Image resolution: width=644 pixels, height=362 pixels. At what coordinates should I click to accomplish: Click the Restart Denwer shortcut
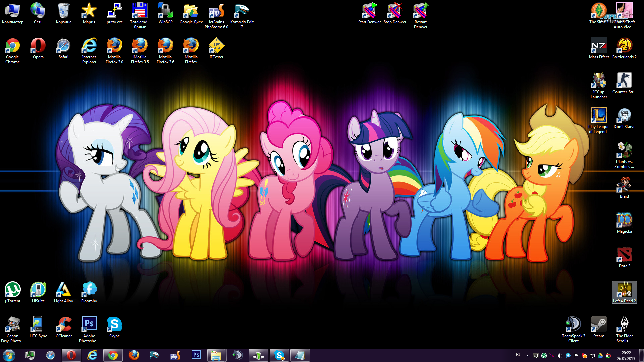(x=420, y=16)
